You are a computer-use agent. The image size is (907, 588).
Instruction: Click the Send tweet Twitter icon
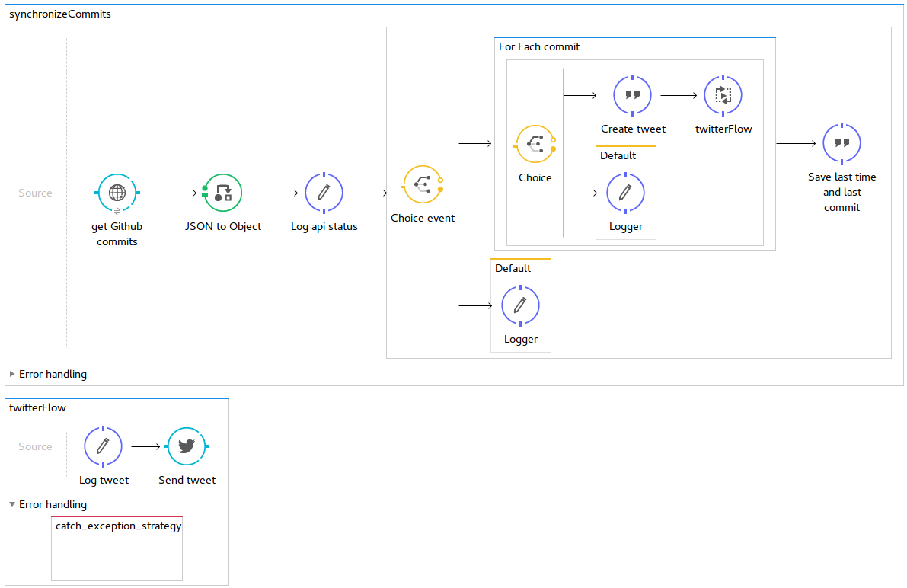(187, 446)
